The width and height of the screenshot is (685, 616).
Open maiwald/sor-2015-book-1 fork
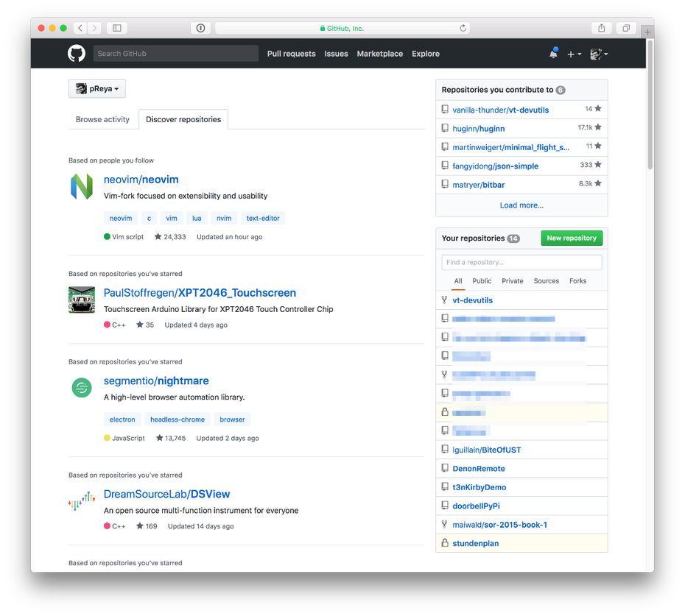(x=500, y=525)
